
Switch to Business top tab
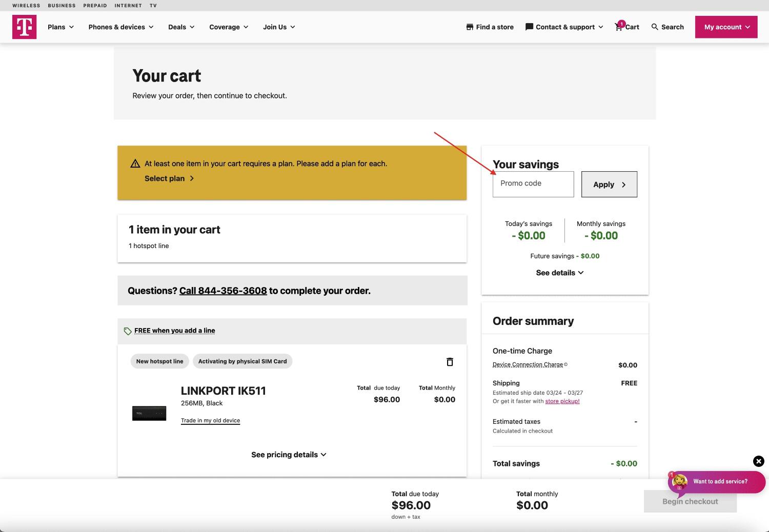[62, 6]
